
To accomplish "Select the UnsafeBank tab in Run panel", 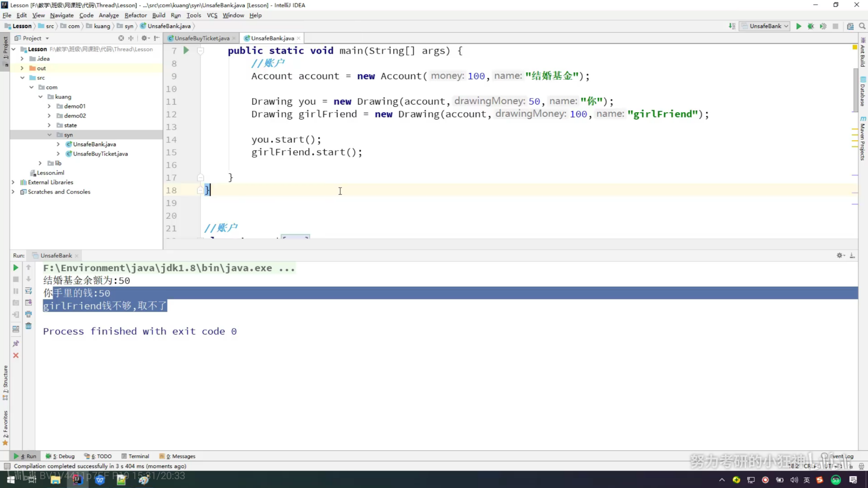I will click(56, 255).
